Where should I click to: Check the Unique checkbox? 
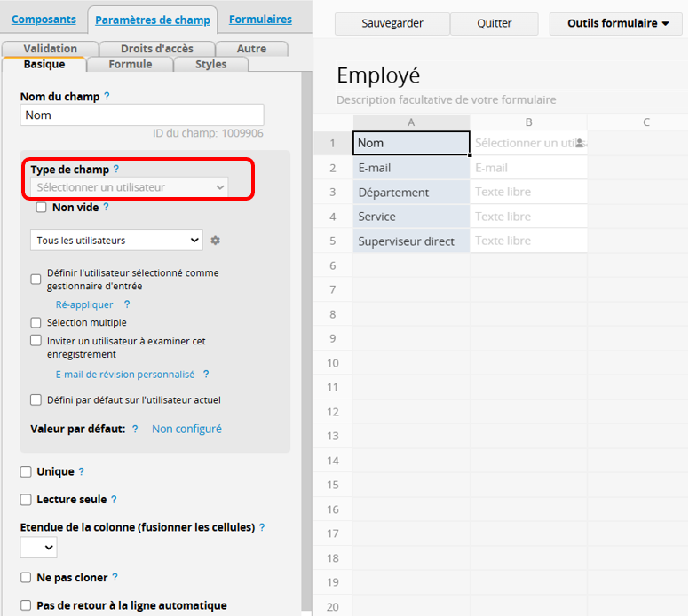pyautogui.click(x=26, y=472)
